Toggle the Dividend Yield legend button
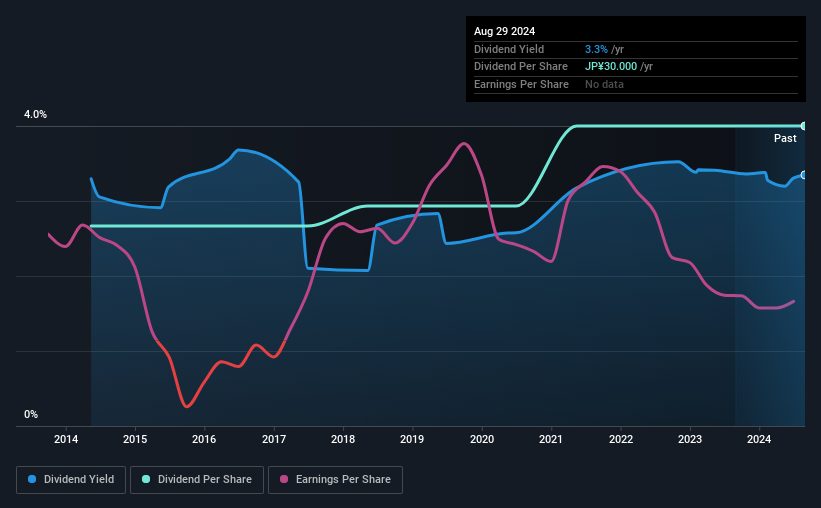 [71, 480]
